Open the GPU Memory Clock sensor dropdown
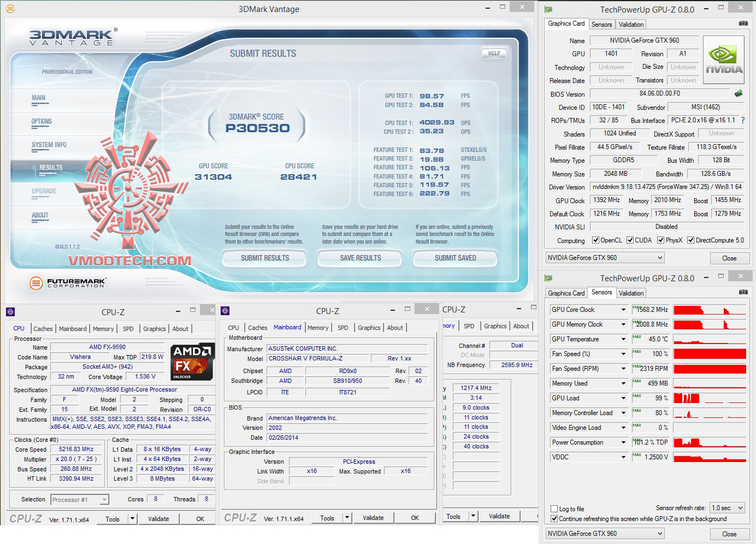This screenshot has width=756, height=544. coord(623,324)
